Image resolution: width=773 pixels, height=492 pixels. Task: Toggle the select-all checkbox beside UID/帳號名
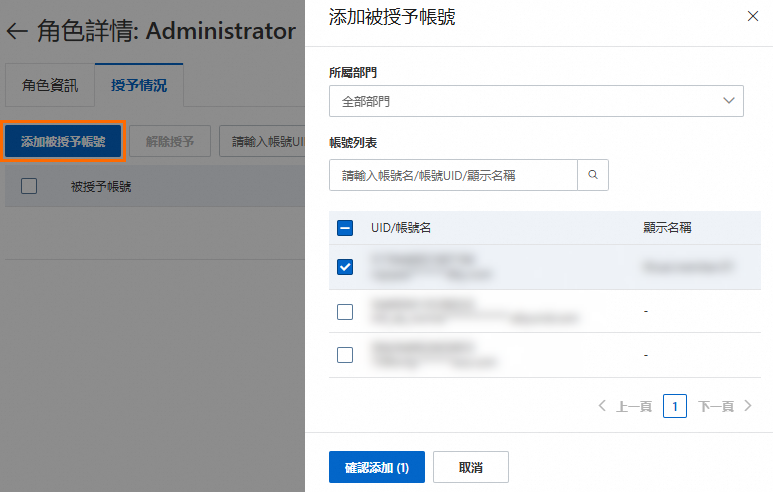345,228
